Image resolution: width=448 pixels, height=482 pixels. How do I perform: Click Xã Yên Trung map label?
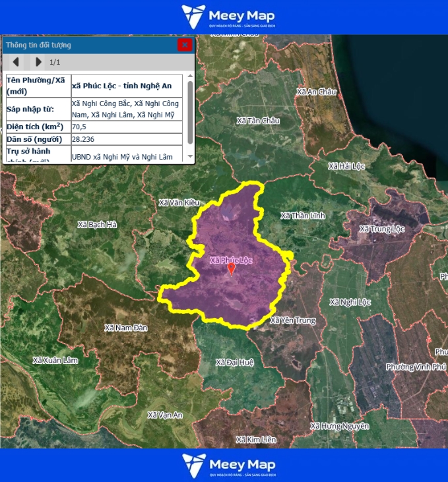293,320
